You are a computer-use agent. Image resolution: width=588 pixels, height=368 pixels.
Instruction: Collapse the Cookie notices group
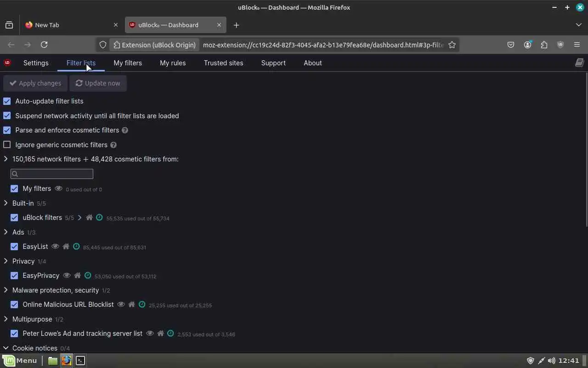point(6,348)
